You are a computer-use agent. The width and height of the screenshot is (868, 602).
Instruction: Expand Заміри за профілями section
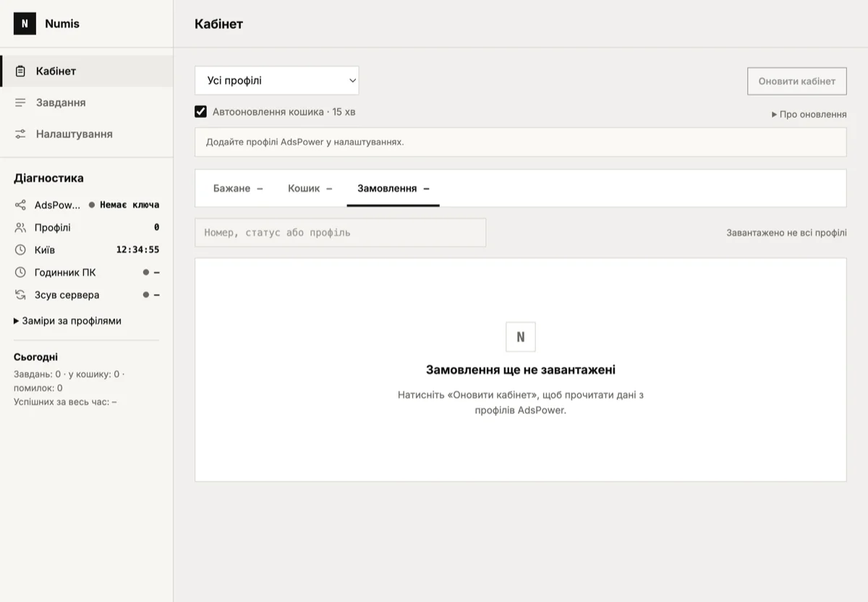pyautogui.click(x=67, y=321)
